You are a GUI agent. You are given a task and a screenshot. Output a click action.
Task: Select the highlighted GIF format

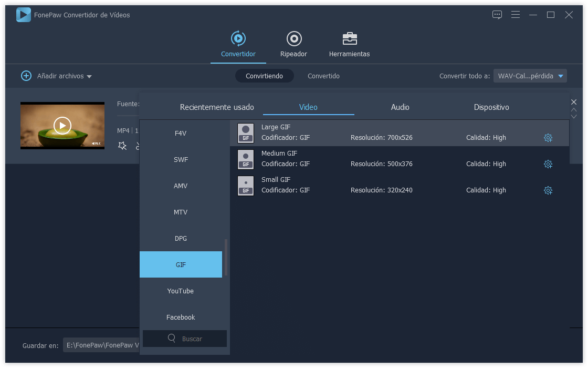[181, 265]
